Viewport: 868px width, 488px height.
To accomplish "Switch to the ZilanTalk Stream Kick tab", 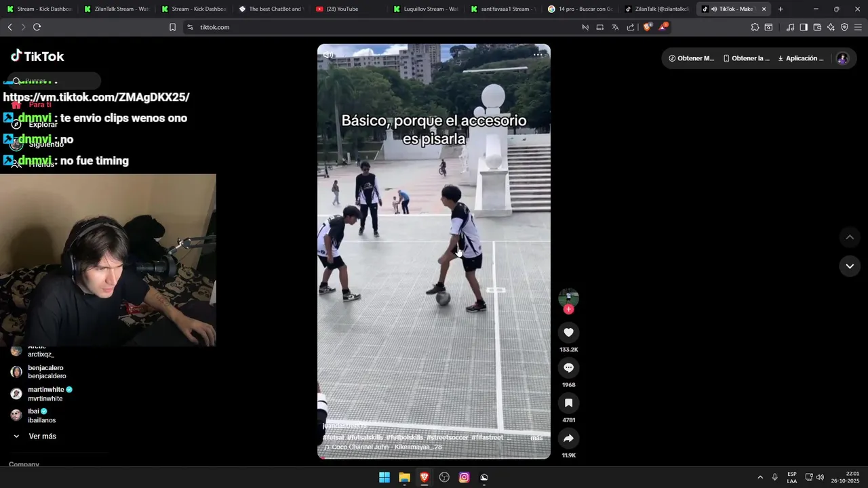I will click(x=115, y=9).
